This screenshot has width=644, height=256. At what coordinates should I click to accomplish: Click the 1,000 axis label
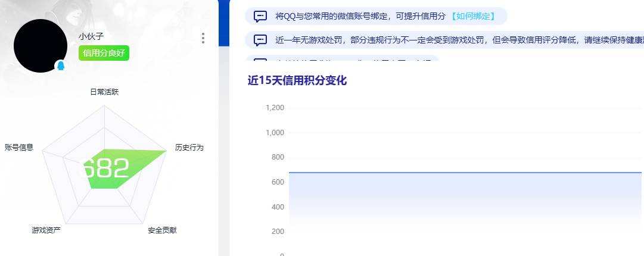[x=275, y=133]
